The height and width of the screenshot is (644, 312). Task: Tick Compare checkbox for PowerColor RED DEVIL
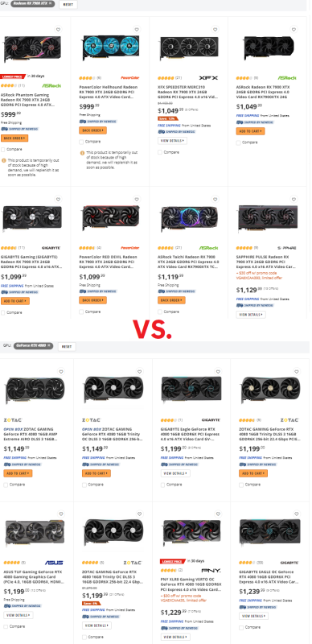point(82,312)
